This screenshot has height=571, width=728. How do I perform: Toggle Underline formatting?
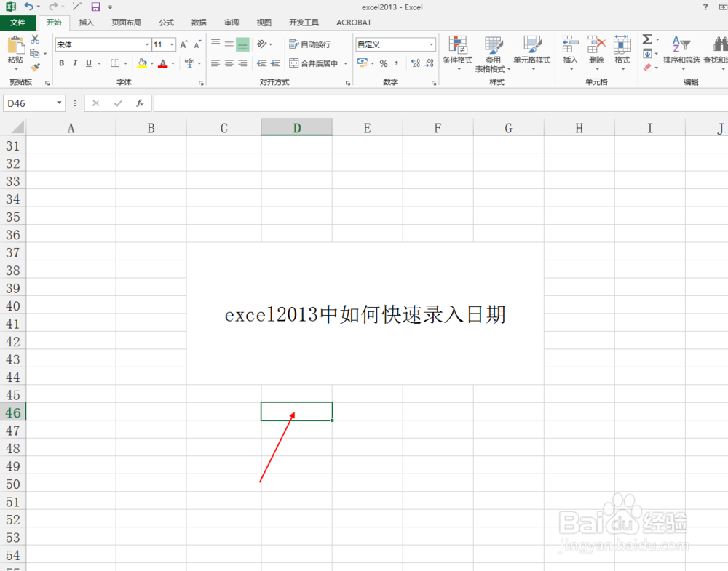click(x=89, y=63)
